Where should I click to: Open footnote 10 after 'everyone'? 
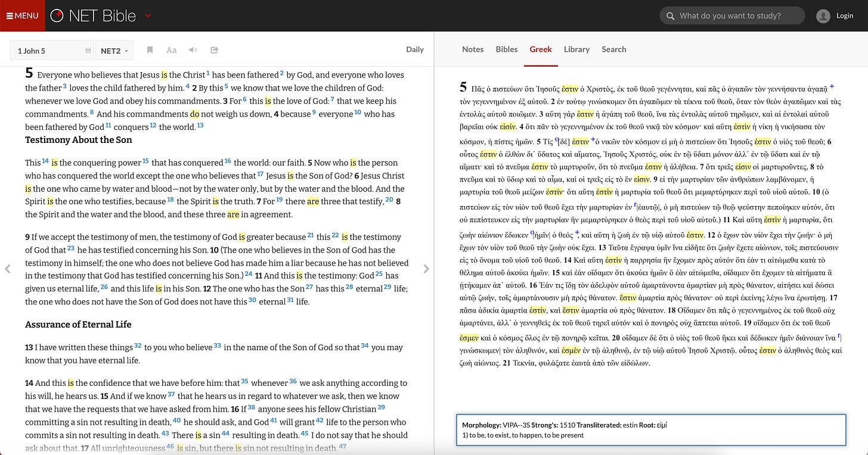click(x=358, y=112)
